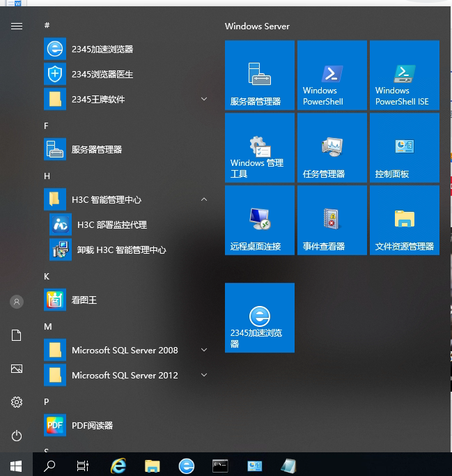The height and width of the screenshot is (476, 452).
Task: Open 2345加速浏览器 from the app list
Action: (x=126, y=49)
